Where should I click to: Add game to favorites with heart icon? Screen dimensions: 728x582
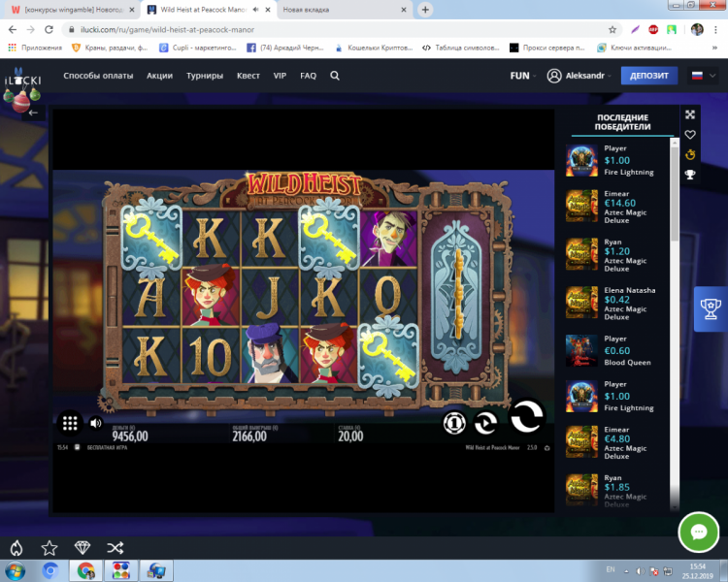690,135
